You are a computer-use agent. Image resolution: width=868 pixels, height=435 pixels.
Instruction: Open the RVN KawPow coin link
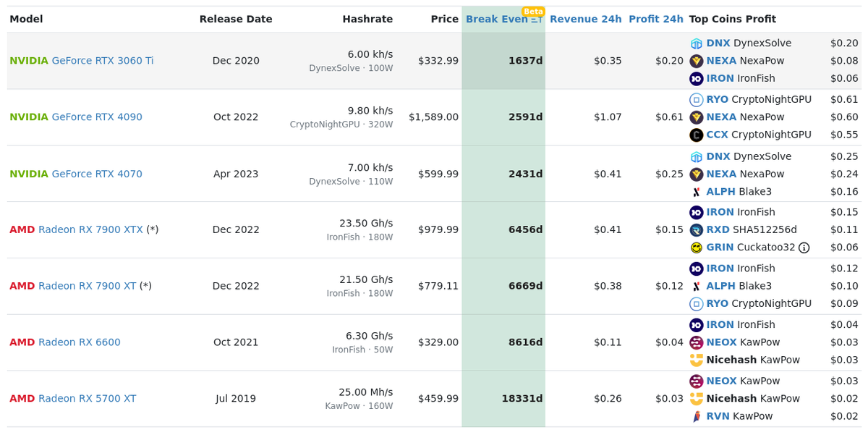click(739, 416)
